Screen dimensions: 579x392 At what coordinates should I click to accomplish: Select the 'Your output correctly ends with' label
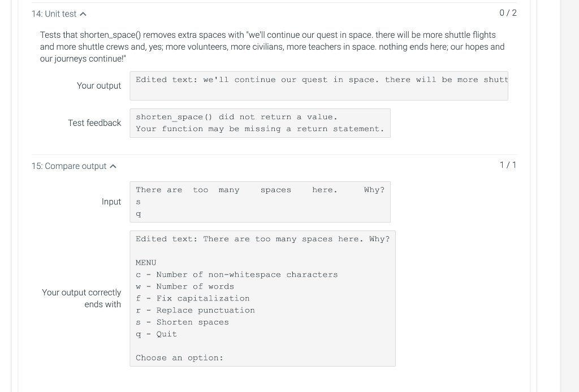click(x=81, y=298)
